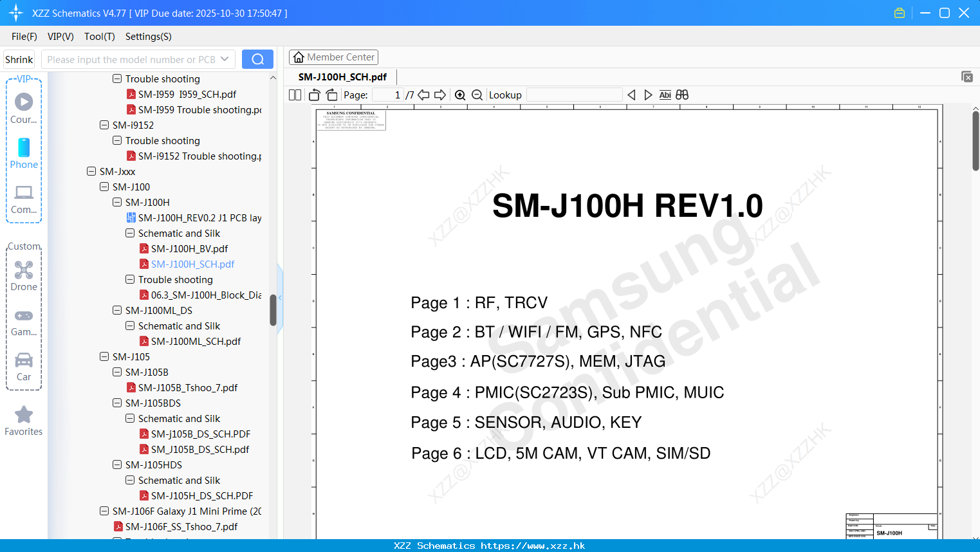Viewport: 980px width, 552px height.
Task: Zoom out of the PDF
Action: coord(477,95)
